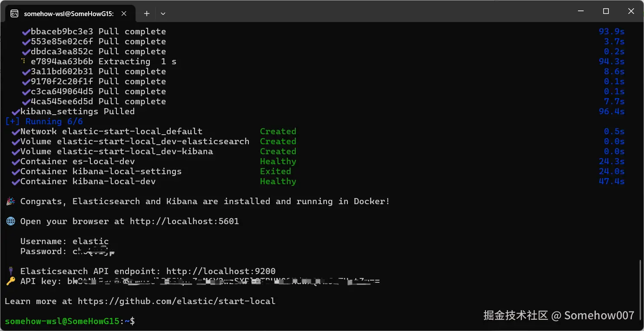644x331 pixels.
Task: Open the http://localhost:9200 endpoint link
Action: click(x=221, y=271)
